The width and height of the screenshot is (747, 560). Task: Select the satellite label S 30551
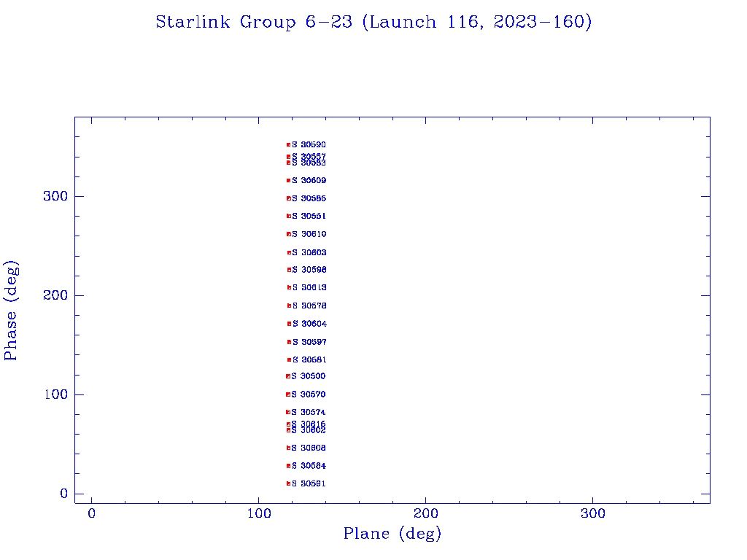[309, 216]
